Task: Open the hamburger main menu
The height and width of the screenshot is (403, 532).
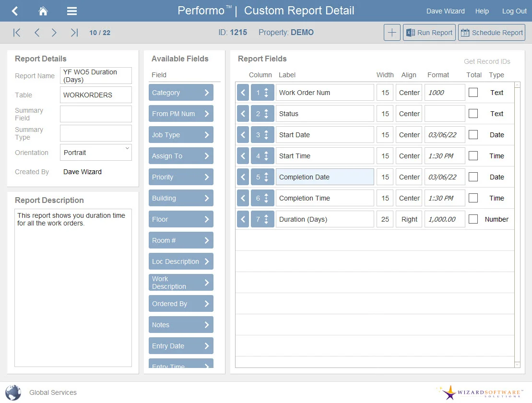Action: click(71, 11)
